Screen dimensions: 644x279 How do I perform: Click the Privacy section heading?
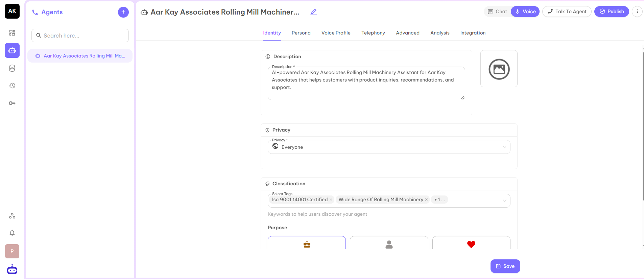[281, 130]
